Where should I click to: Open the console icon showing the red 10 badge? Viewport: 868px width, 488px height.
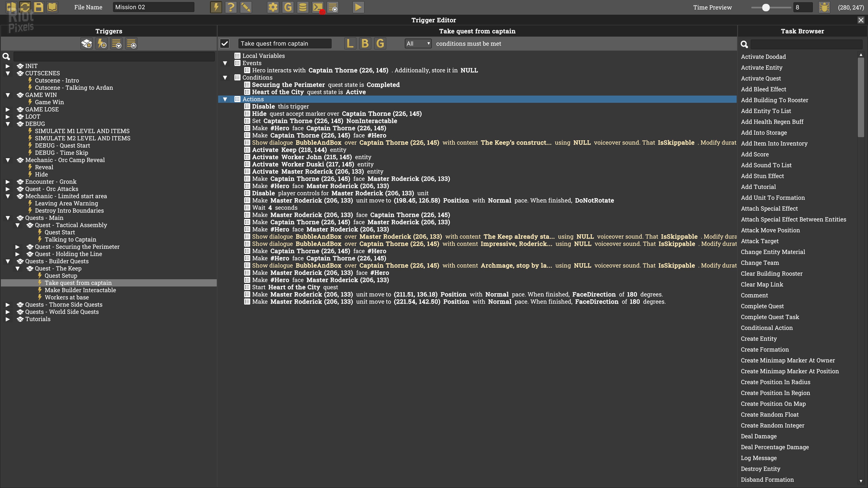(x=318, y=7)
